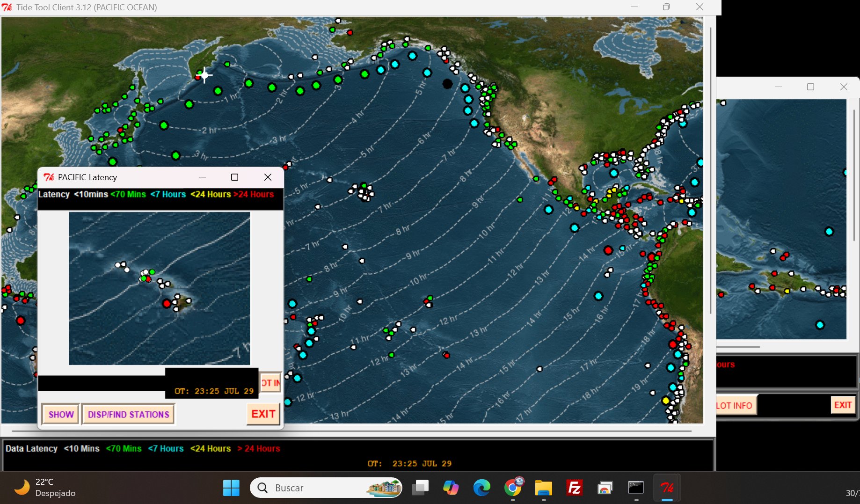The height and width of the screenshot is (504, 860).
Task: Select the black station dot in northeast Pacific
Action: [x=447, y=84]
